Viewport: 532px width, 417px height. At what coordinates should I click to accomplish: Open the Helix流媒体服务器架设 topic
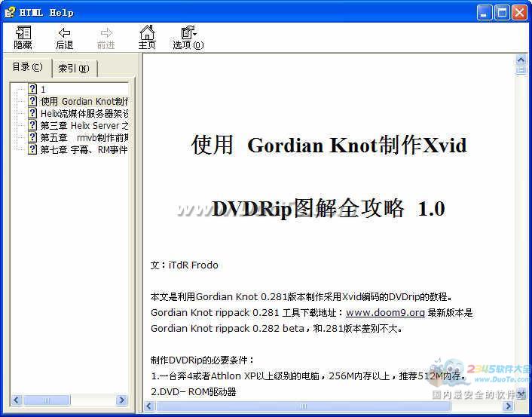[x=84, y=113]
